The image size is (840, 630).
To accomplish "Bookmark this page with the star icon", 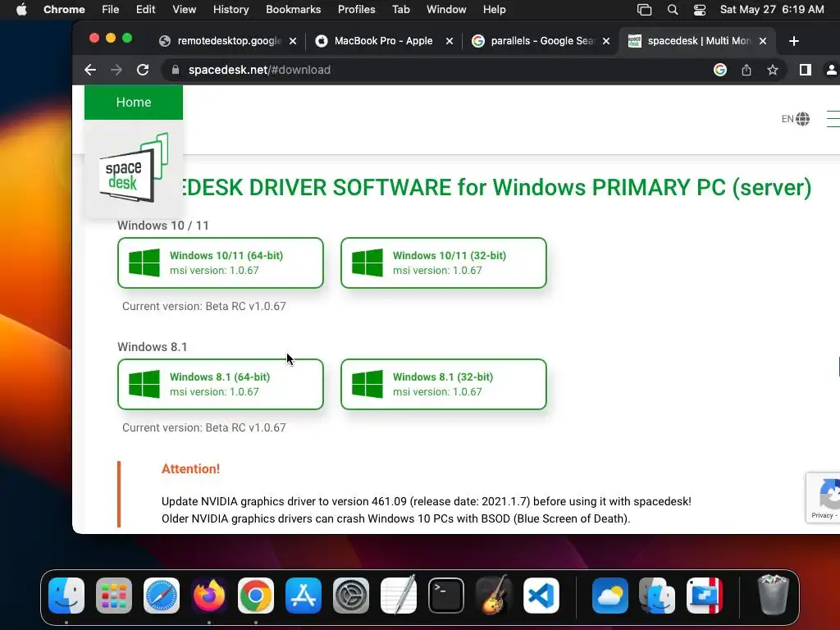I will tap(773, 70).
